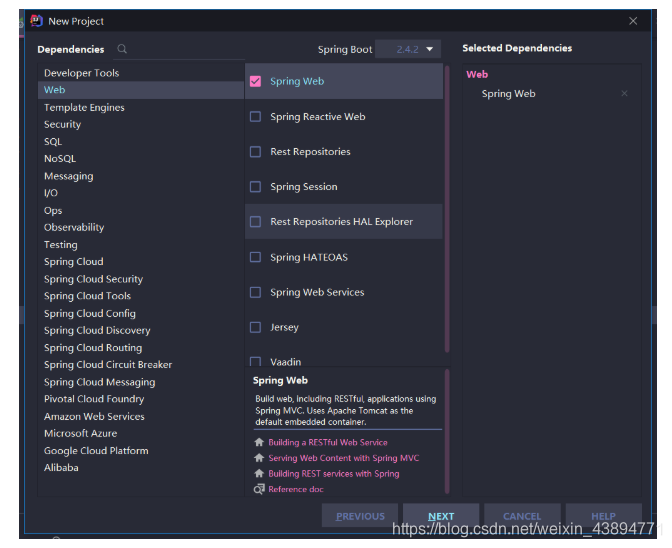Check Rest Repositories HAL Explorer checkbox
Viewport: 672px width, 548px height.
[x=255, y=222]
